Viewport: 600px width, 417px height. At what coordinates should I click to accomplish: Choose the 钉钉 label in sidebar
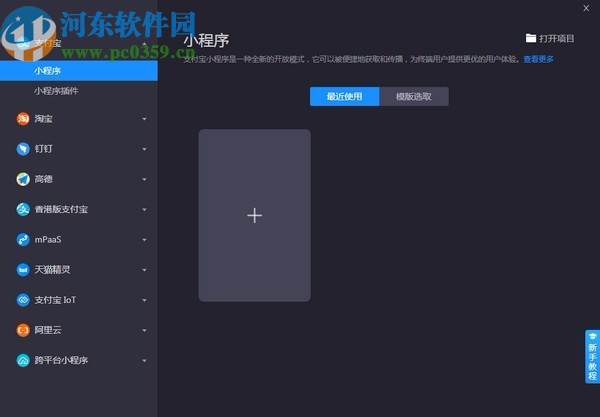[44, 149]
